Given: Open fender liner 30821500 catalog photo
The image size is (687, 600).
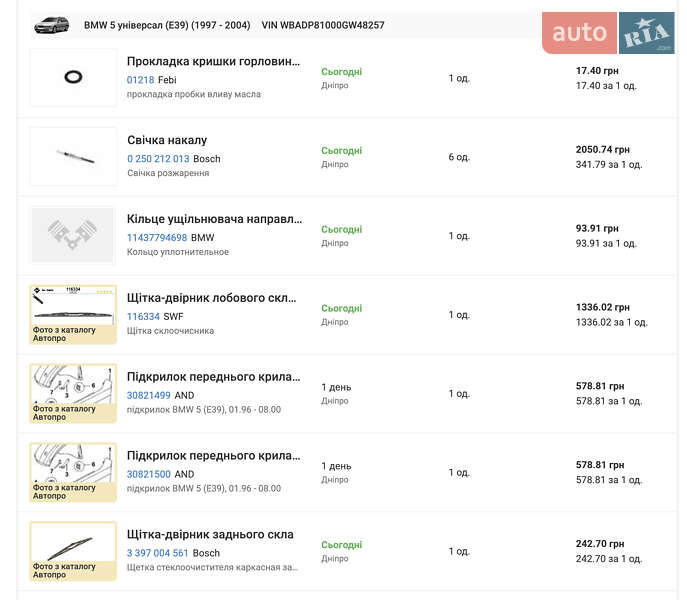Looking at the screenshot, I should pos(73,472).
